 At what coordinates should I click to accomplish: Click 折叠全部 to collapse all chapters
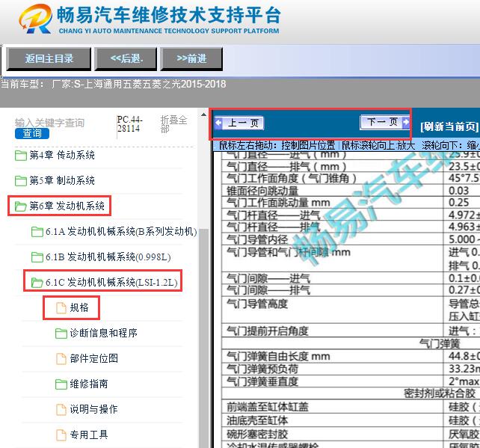click(x=173, y=123)
